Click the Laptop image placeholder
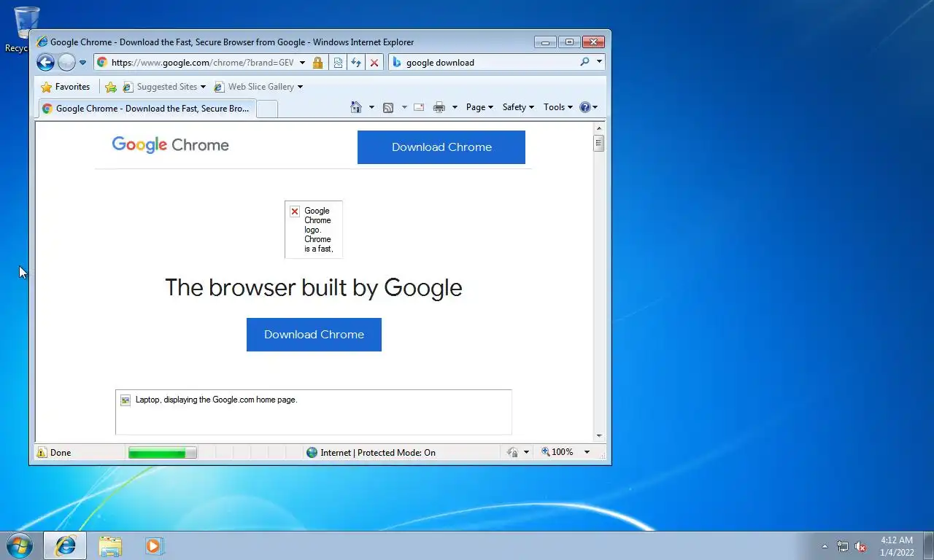The width and height of the screenshot is (934, 560). tap(314, 412)
